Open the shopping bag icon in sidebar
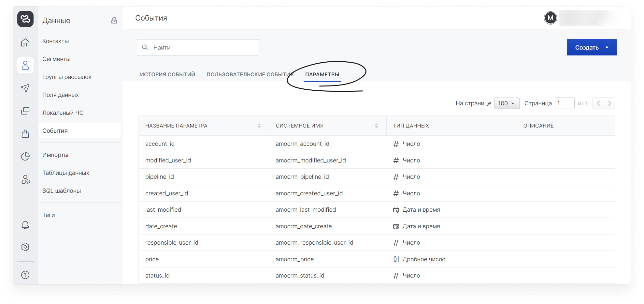This screenshot has height=304, width=644. click(25, 134)
